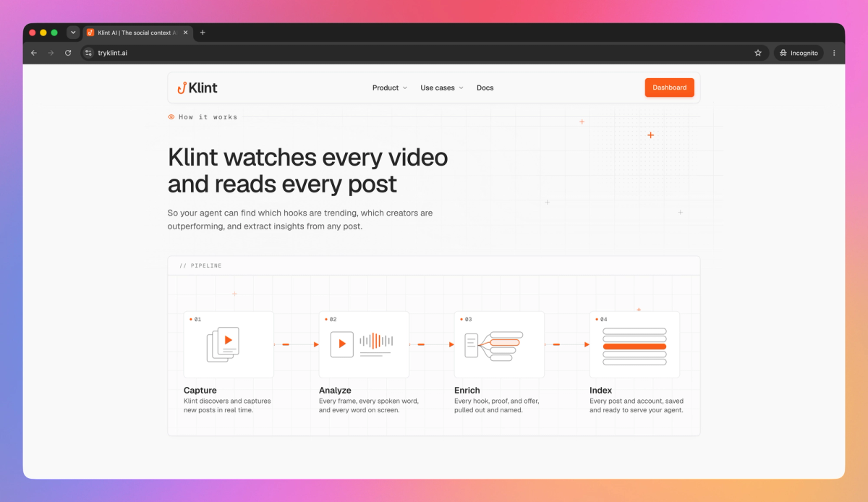The width and height of the screenshot is (868, 502).
Task: Go back using browser back arrow
Action: [x=34, y=53]
